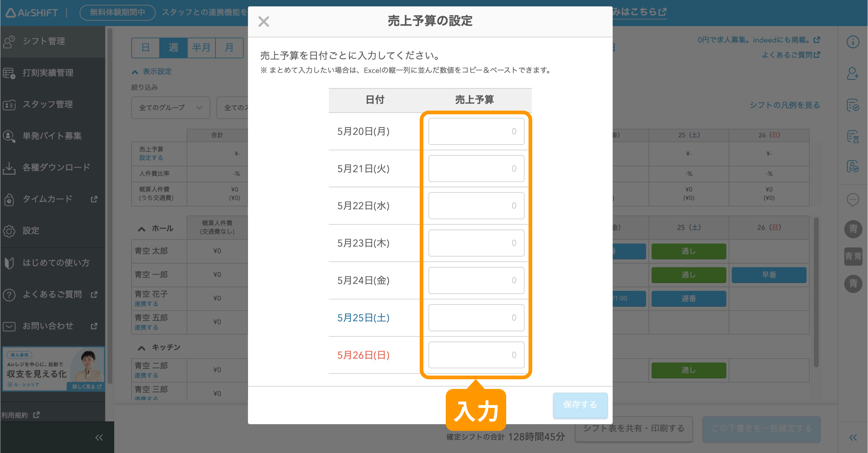Click 連携する under 青空 五郎
The height and width of the screenshot is (453, 868).
point(146,328)
